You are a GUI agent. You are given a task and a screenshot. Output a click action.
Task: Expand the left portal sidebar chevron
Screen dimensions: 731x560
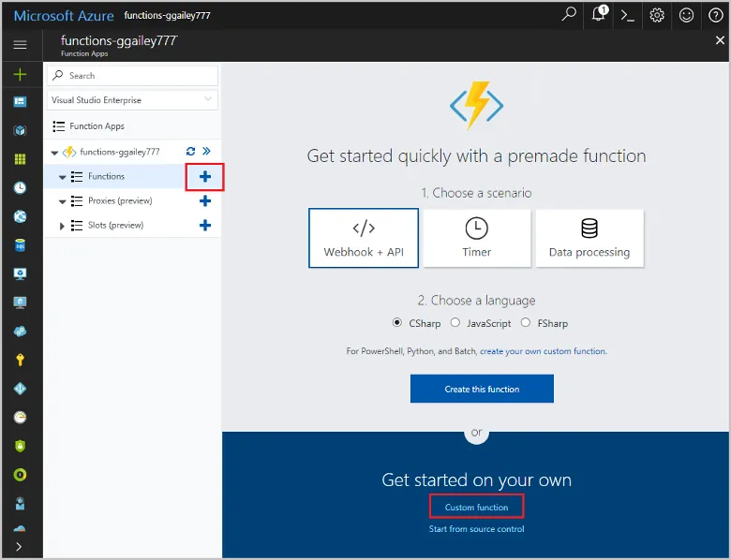pos(19,547)
